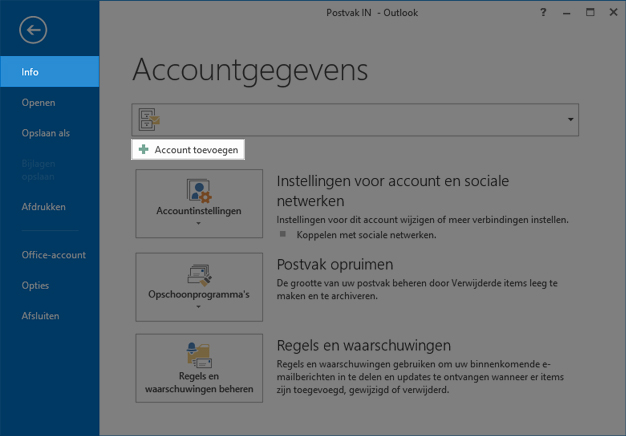
Task: Maximize the Outlook window
Action: pos(590,12)
